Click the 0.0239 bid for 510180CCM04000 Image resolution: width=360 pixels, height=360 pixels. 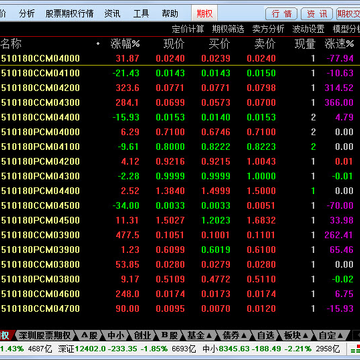[216, 59]
